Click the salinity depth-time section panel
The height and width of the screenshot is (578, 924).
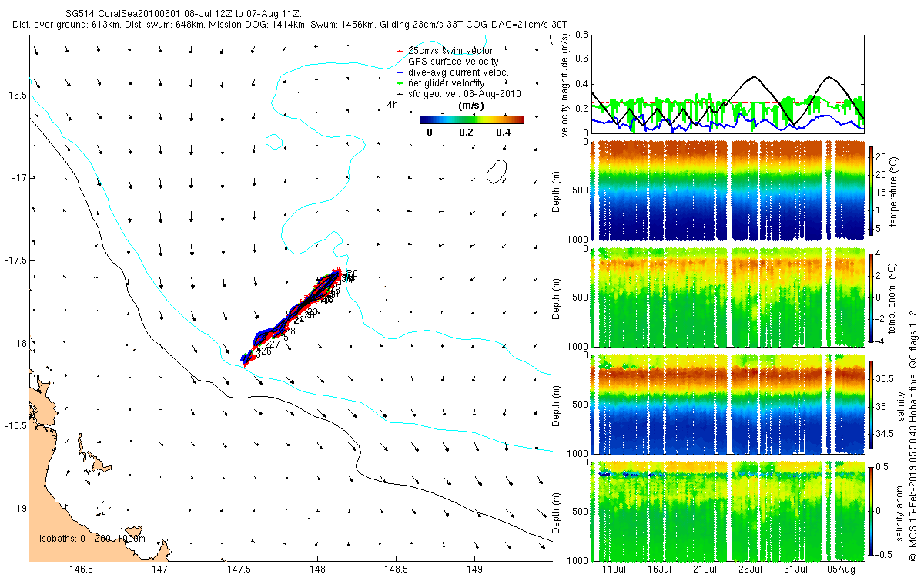[726, 404]
